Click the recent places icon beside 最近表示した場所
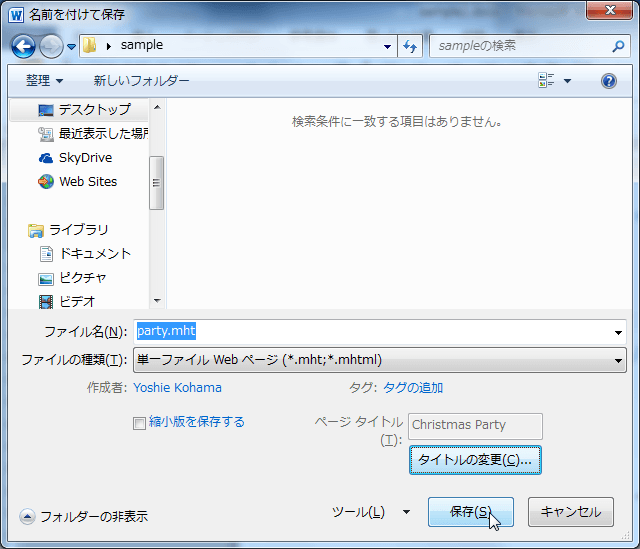The height and width of the screenshot is (549, 640). (x=46, y=134)
